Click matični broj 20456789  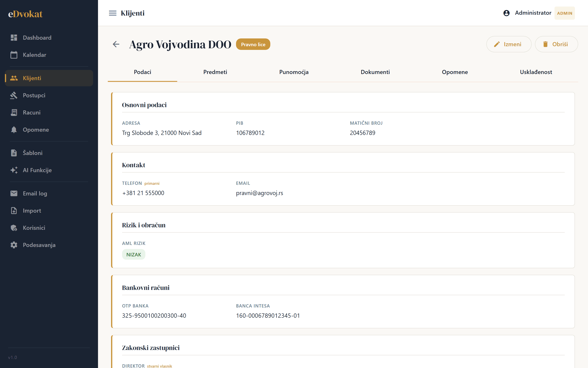pyautogui.click(x=363, y=133)
